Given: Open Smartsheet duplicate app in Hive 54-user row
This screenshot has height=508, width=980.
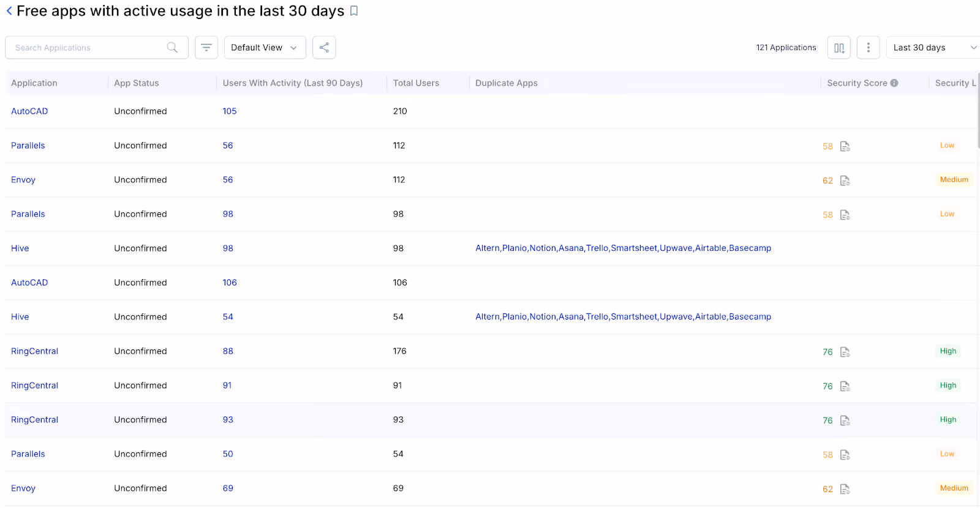Looking at the screenshot, I should (634, 317).
